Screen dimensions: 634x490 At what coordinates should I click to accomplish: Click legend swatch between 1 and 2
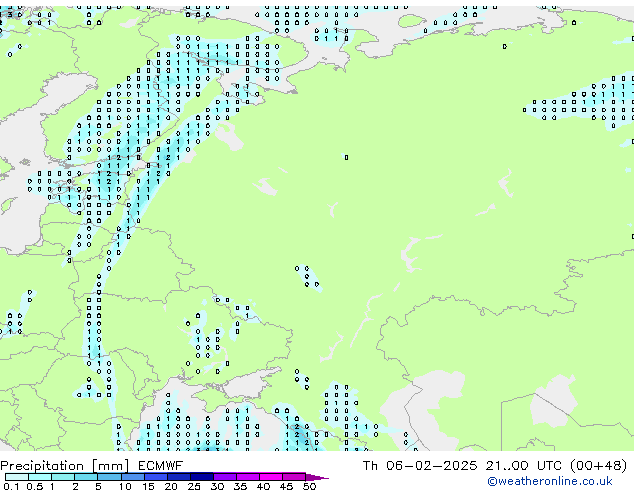(x=63, y=477)
